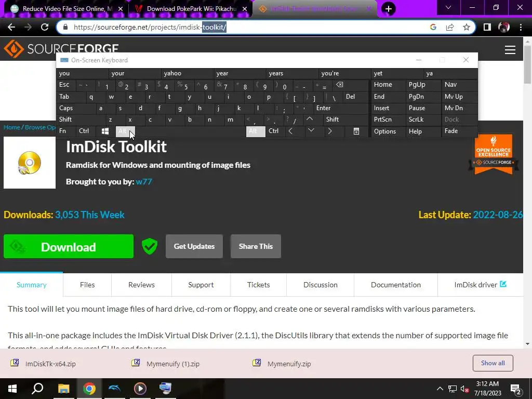Close the Reduce Video File Size tab
532x399 pixels.
[121, 9]
